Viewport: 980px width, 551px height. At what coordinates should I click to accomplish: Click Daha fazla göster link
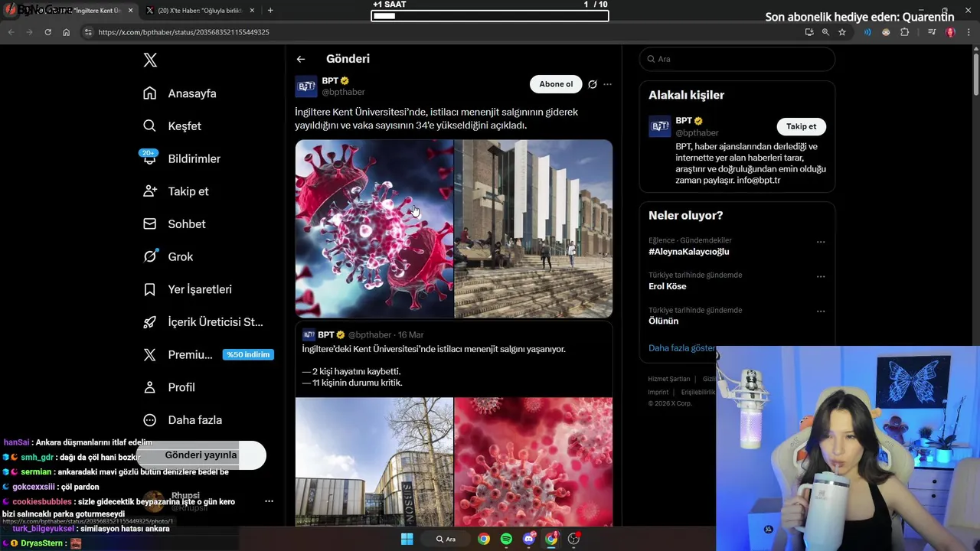click(682, 348)
